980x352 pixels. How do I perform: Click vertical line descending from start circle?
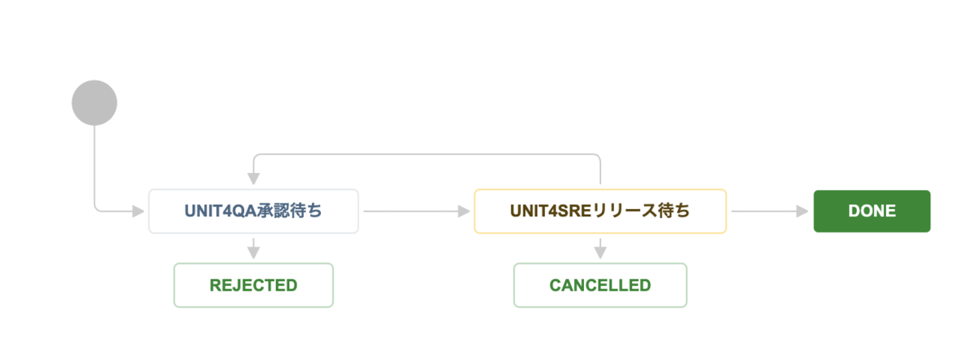coord(95,163)
